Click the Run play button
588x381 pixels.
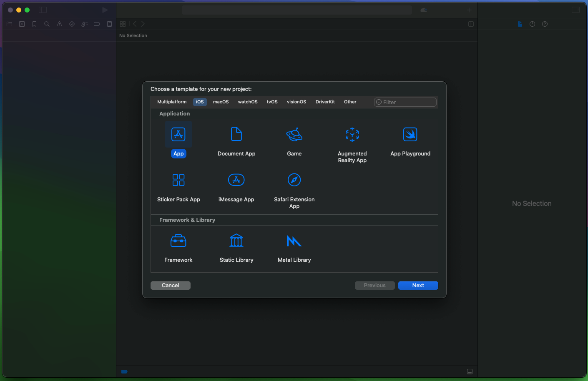pyautogui.click(x=105, y=10)
